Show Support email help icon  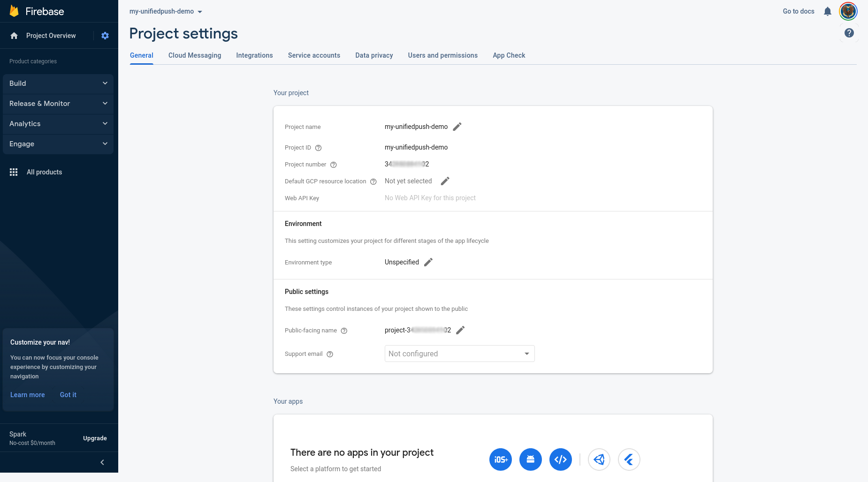point(330,354)
